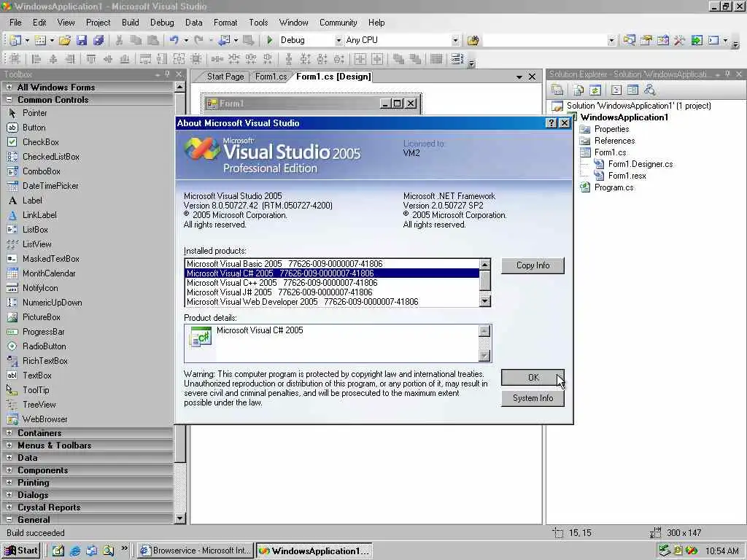The height and width of the screenshot is (560, 747).
Task: Click the Find in Files toolbar icon
Action: point(473,41)
